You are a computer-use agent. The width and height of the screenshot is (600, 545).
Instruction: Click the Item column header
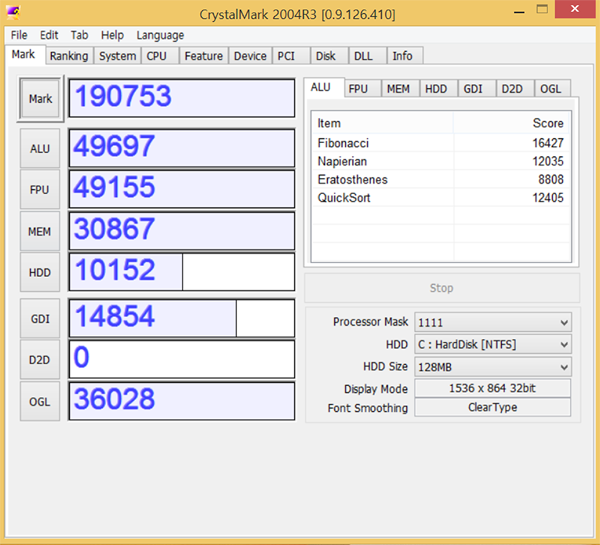tap(383, 123)
